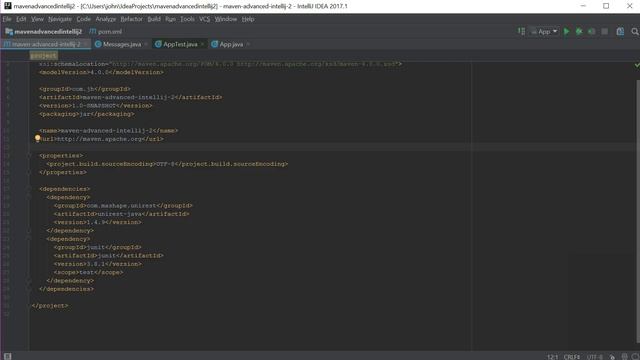Collapse the first dependency fold marker
The width and height of the screenshot is (640, 360).
(x=29, y=197)
